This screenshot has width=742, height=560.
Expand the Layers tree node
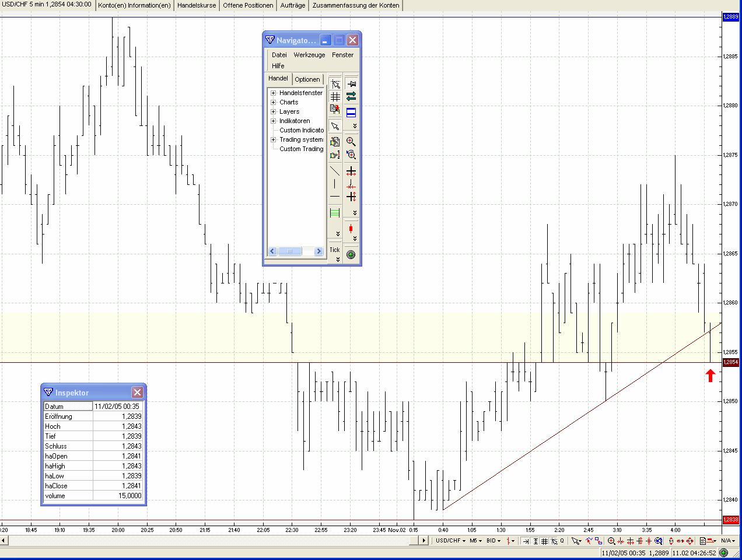(273, 111)
